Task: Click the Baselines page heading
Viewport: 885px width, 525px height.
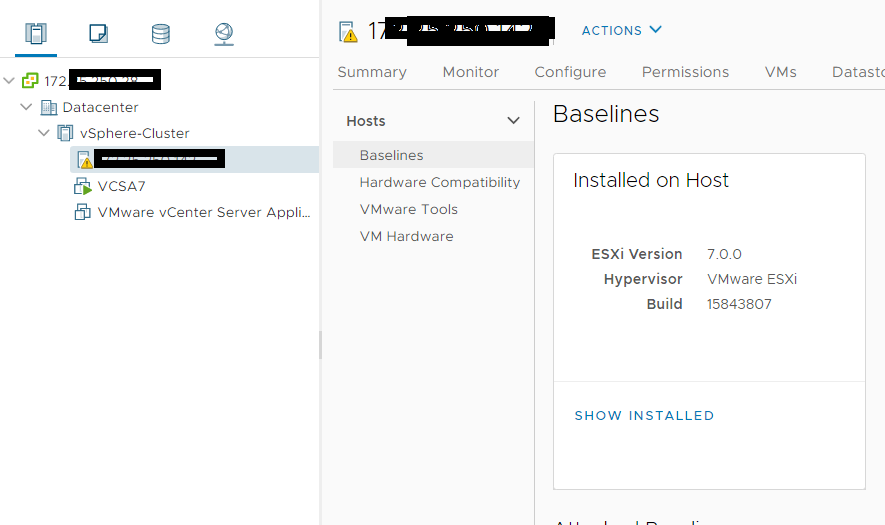Action: (x=606, y=114)
